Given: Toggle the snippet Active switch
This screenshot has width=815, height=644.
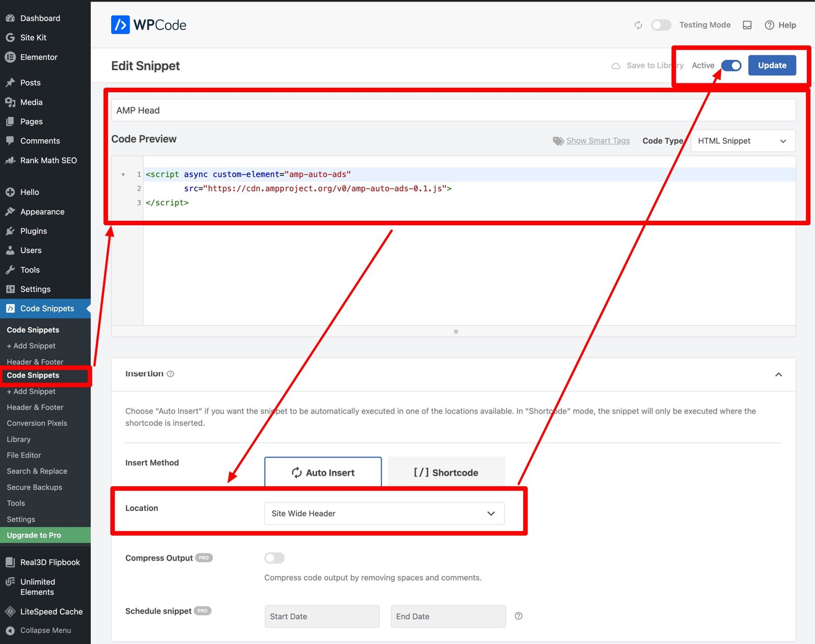Looking at the screenshot, I should (732, 65).
